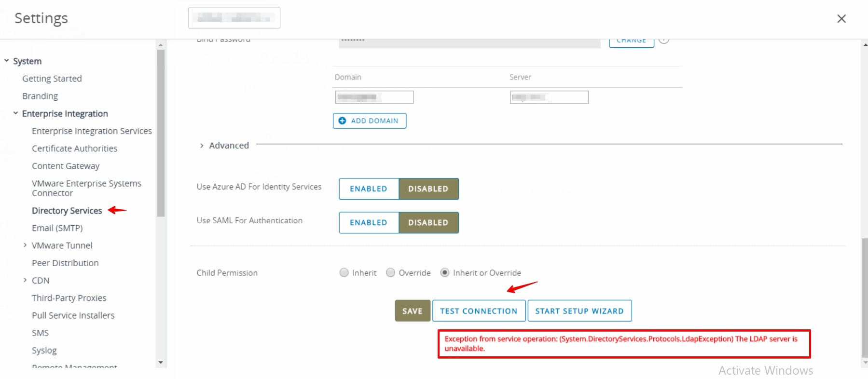Collapse the Enterprise Integration node
Viewport: 868px width, 379px height.
(16, 113)
